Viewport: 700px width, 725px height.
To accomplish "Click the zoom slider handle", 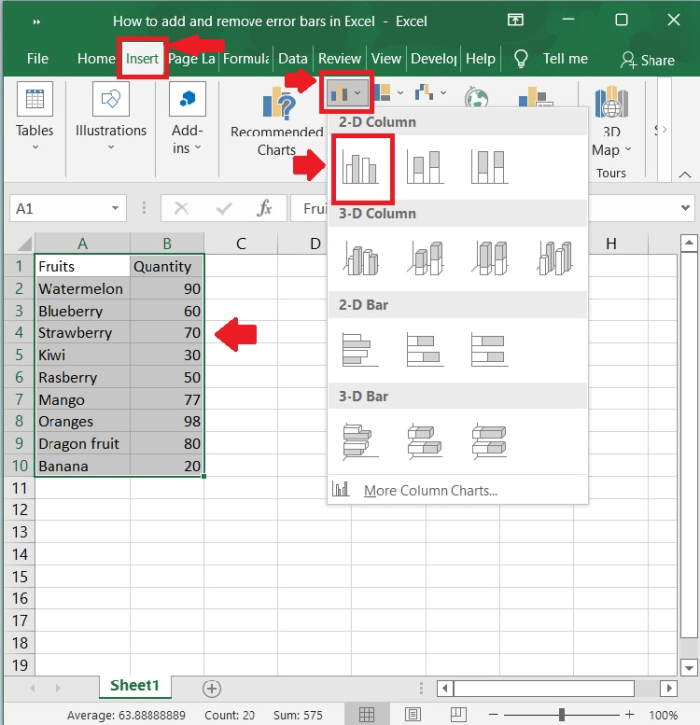I will point(561,715).
